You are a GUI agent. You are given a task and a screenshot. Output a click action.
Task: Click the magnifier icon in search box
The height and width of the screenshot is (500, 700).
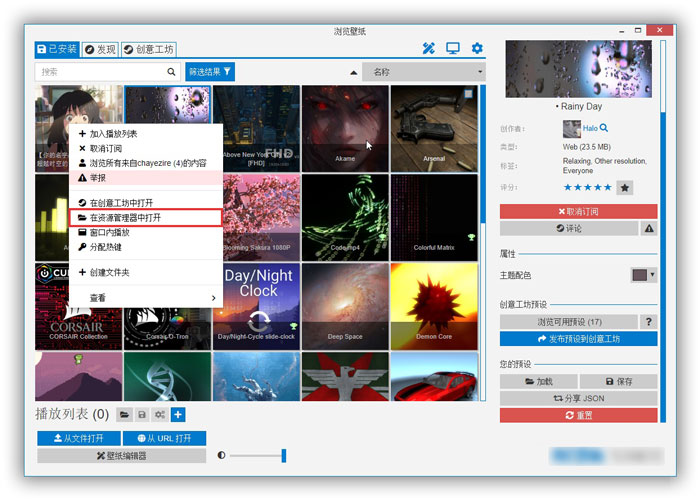tap(172, 72)
